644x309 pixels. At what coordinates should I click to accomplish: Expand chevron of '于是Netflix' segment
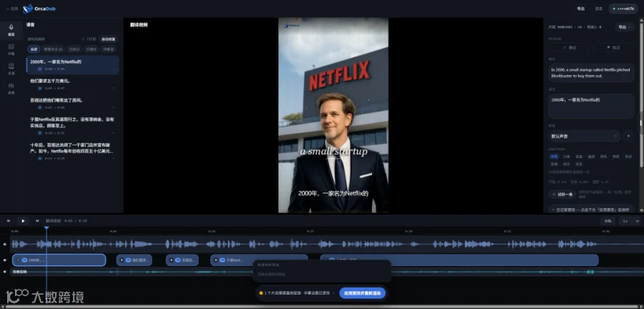[x=113, y=133]
